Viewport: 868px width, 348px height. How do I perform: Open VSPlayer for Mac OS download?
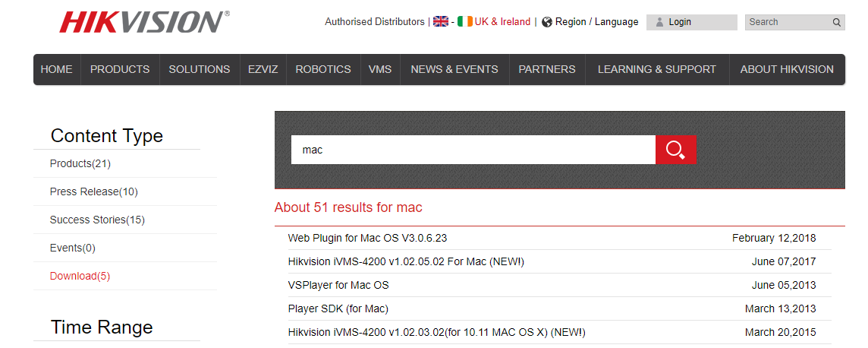338,285
